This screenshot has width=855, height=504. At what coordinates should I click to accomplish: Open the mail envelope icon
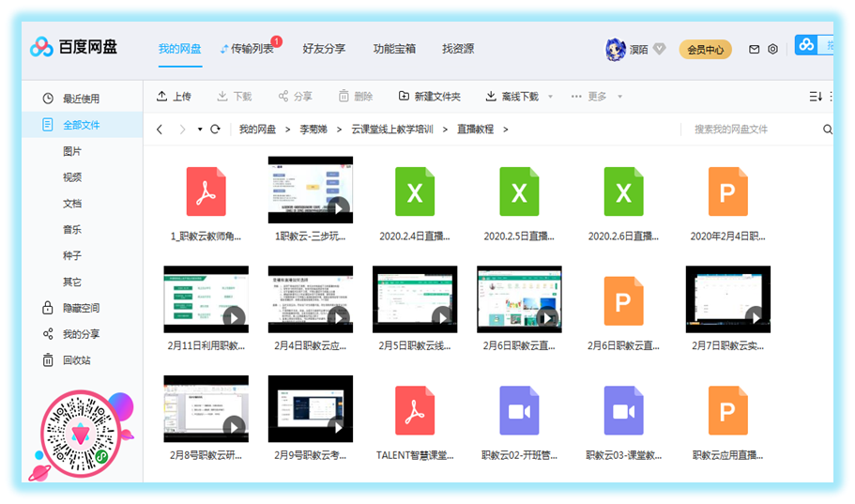755,49
